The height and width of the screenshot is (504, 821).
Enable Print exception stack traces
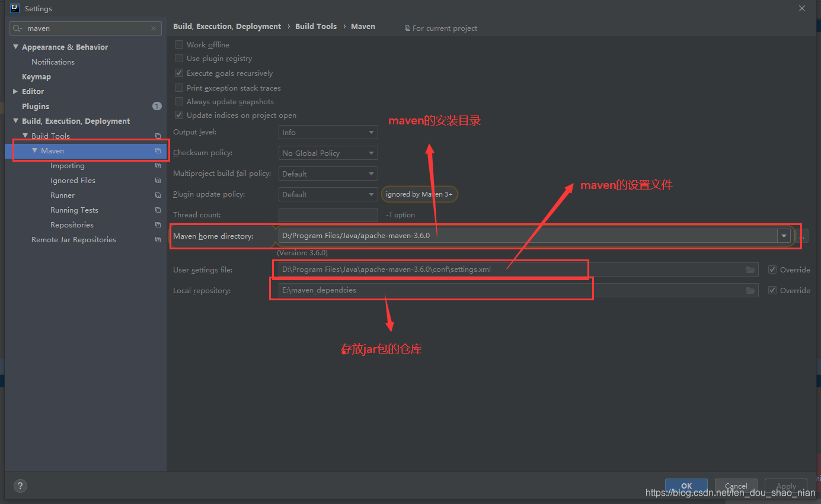coord(179,88)
